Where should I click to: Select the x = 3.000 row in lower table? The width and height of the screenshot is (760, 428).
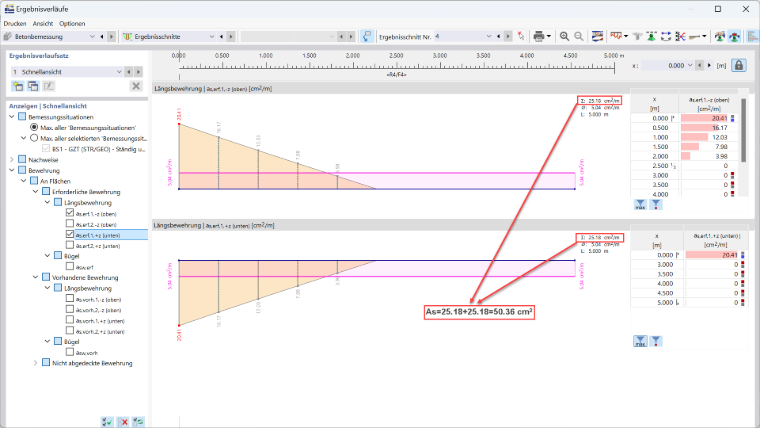pyautogui.click(x=688, y=265)
